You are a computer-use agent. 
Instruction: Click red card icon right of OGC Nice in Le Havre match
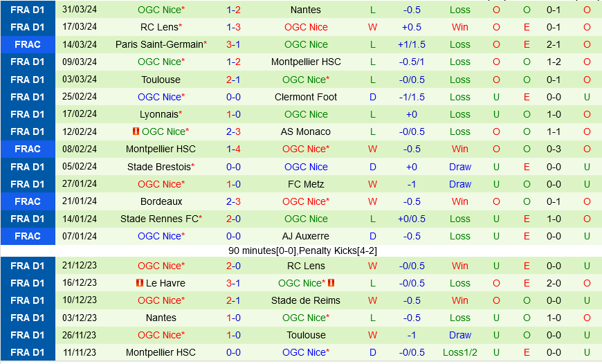click(x=331, y=283)
